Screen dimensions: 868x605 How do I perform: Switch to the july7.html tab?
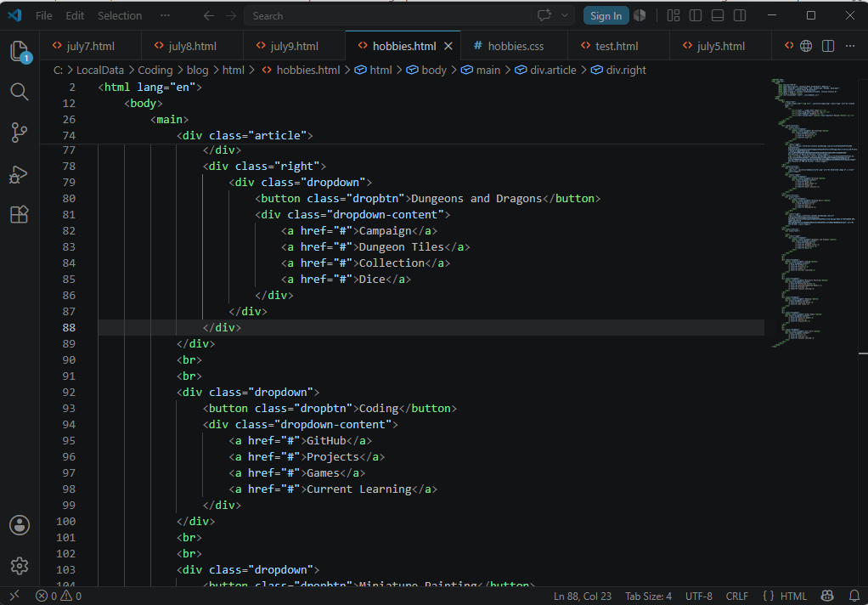coord(90,46)
